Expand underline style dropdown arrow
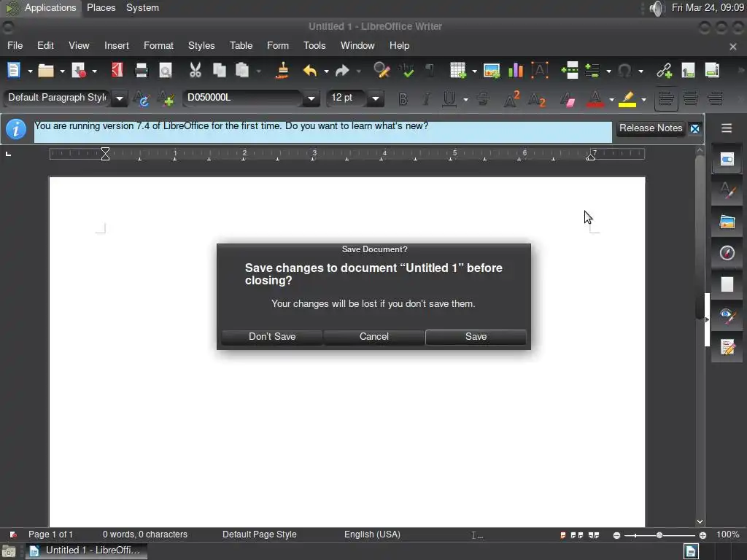This screenshot has height=560, width=747. [465, 100]
